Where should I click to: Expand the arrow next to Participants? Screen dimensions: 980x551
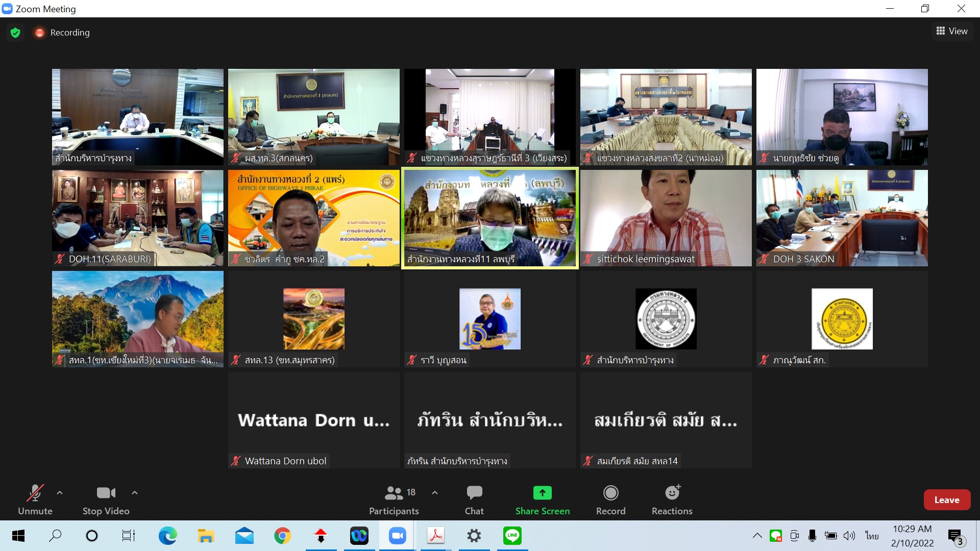point(435,493)
